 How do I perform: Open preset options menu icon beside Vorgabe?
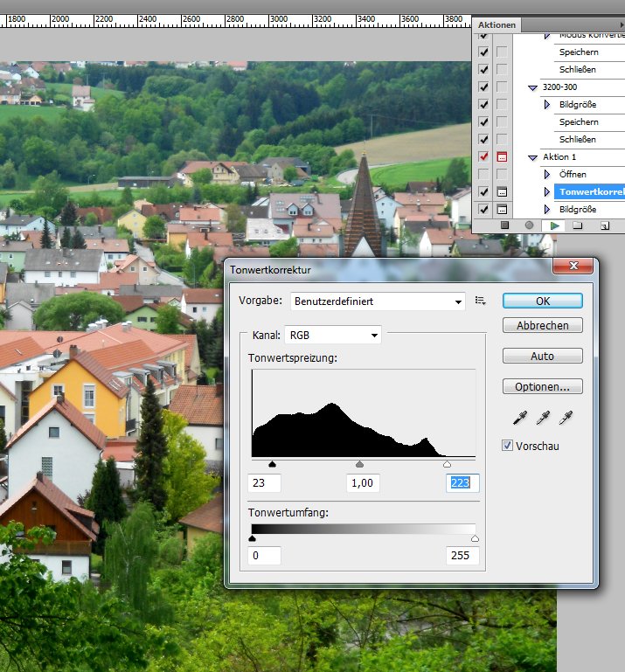tap(480, 301)
